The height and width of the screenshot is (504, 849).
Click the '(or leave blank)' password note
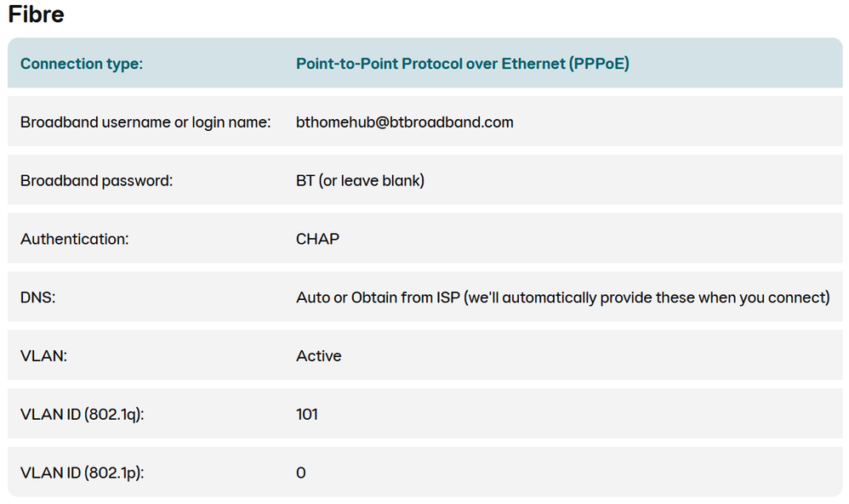372,181
